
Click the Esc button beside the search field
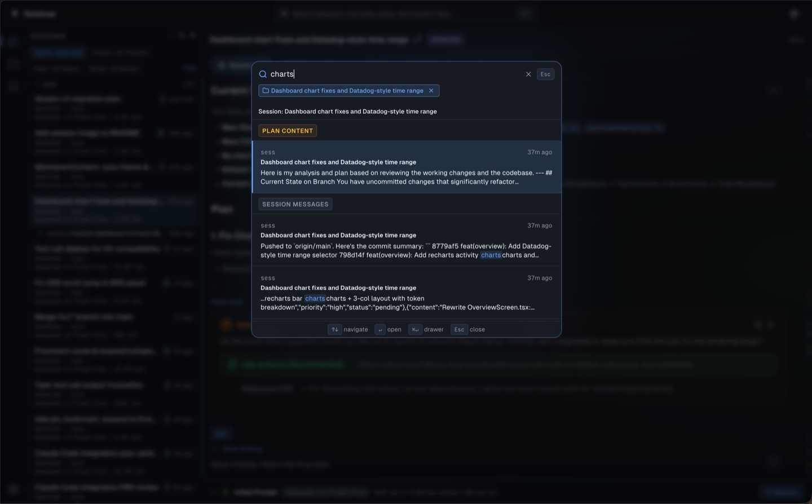[x=545, y=74]
